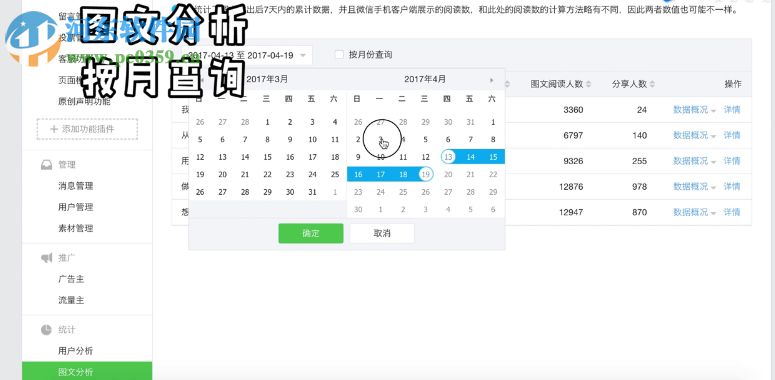Image resolution: width=775 pixels, height=380 pixels.
Task: Open 详情 for the 12947 readers row
Action: point(732,212)
